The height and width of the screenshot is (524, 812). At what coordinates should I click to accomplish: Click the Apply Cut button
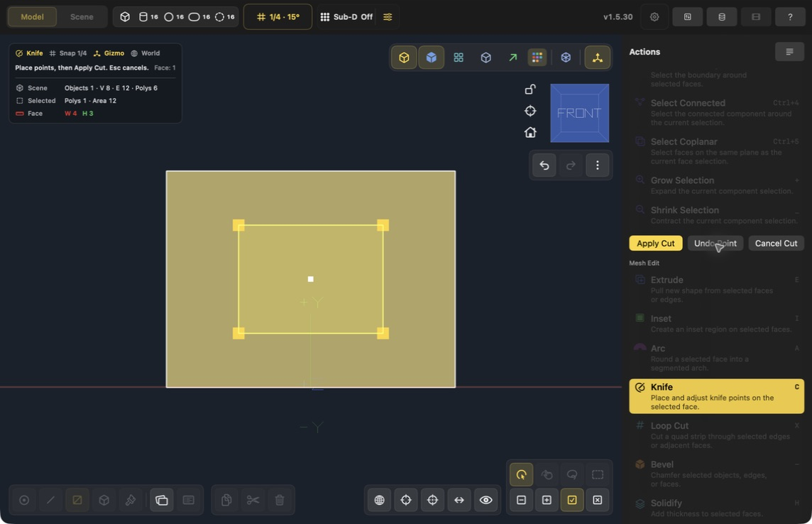coord(656,244)
